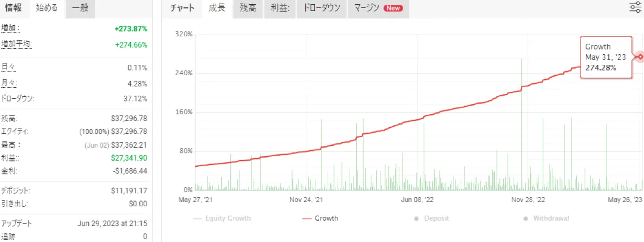Click the 月々 underlined label
644x242 pixels.
tap(9, 83)
